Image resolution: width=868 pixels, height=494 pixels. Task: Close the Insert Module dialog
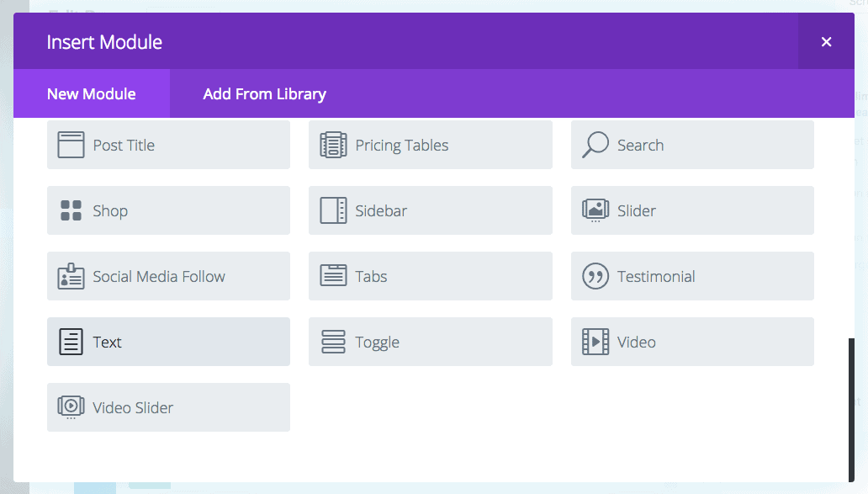827,41
